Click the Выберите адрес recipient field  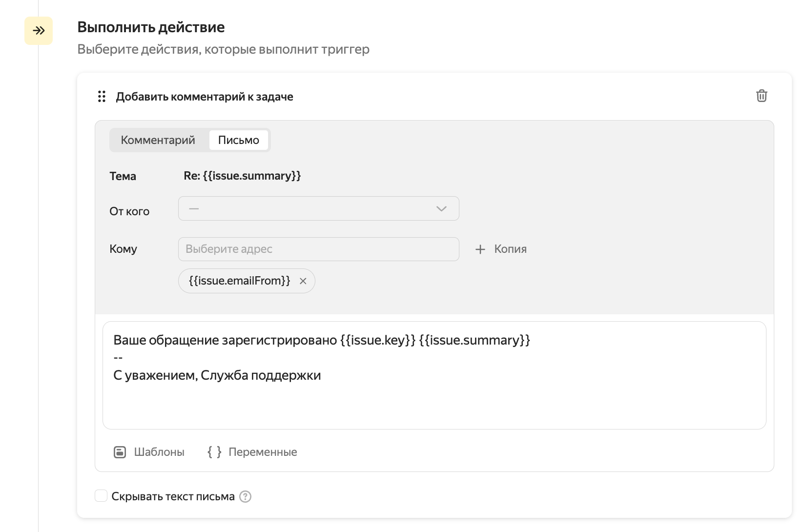tap(318, 249)
